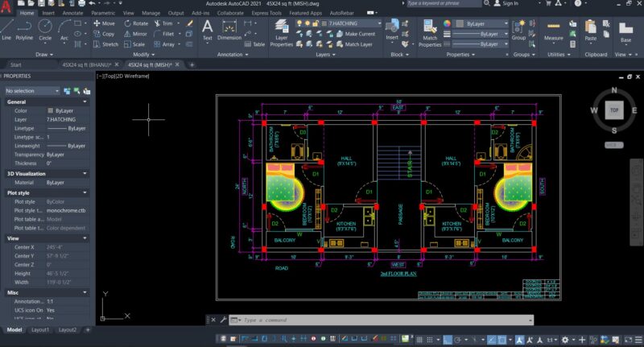Open the Start tab

click(x=15, y=65)
